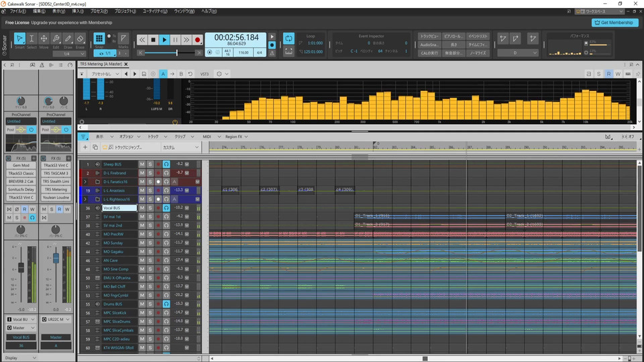Select the Smart tool
This screenshot has width=644, height=362.
click(19, 40)
